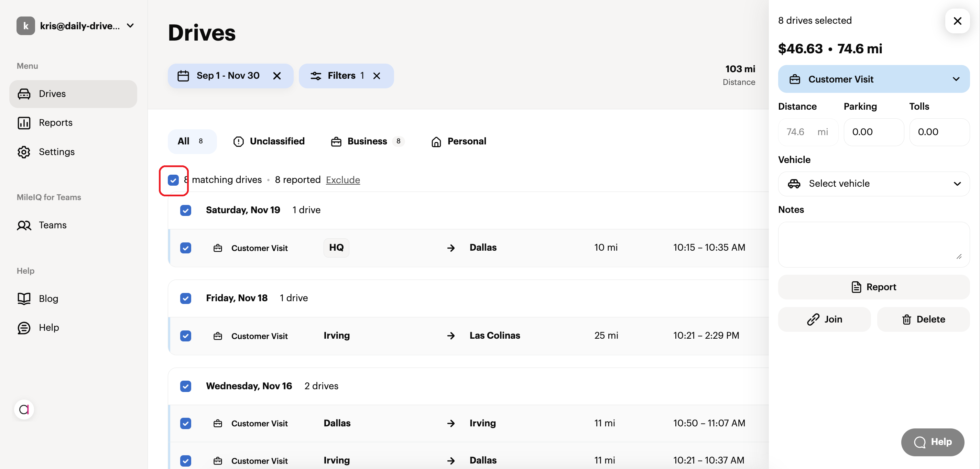Open the Select vehicle dropdown
Viewport: 980px width, 469px height.
(873, 184)
